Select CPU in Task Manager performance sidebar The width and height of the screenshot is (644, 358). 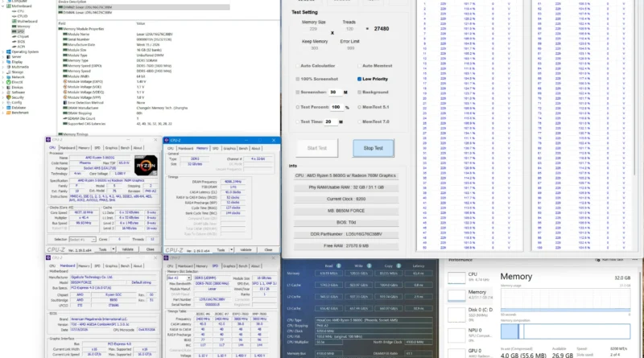(470, 277)
